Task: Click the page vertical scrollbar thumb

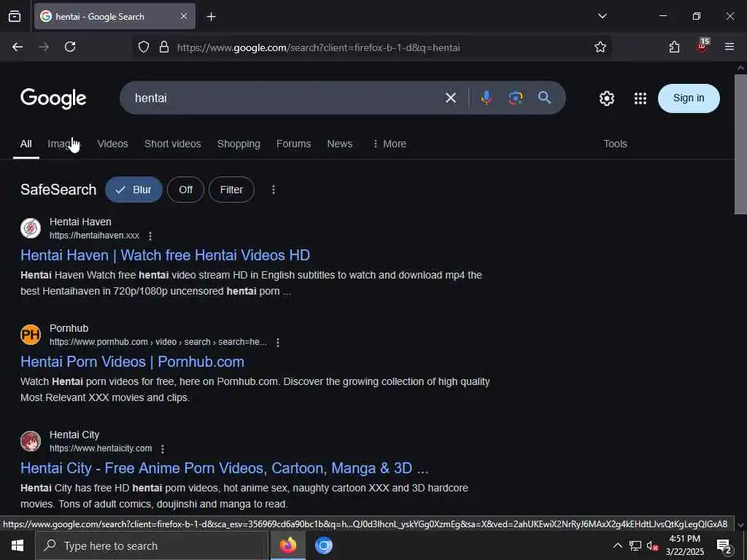Action: pos(740,144)
